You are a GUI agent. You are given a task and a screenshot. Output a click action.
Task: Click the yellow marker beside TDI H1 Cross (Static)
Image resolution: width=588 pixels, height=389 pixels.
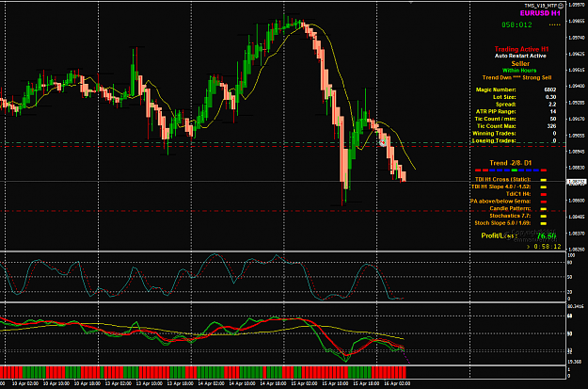[544, 180]
